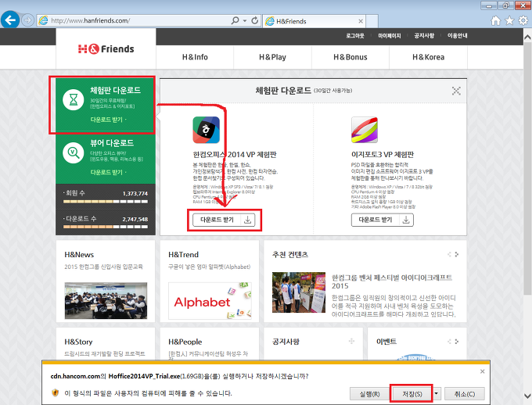The height and width of the screenshot is (405, 532).
Task: Open the H&Info menu
Action: [x=195, y=57]
